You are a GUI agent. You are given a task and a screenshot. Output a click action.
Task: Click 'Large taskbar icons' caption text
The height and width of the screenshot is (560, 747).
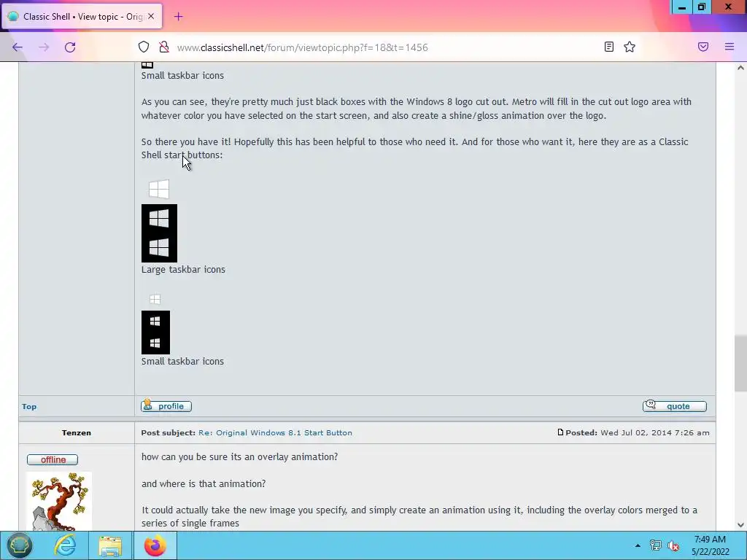(x=183, y=270)
